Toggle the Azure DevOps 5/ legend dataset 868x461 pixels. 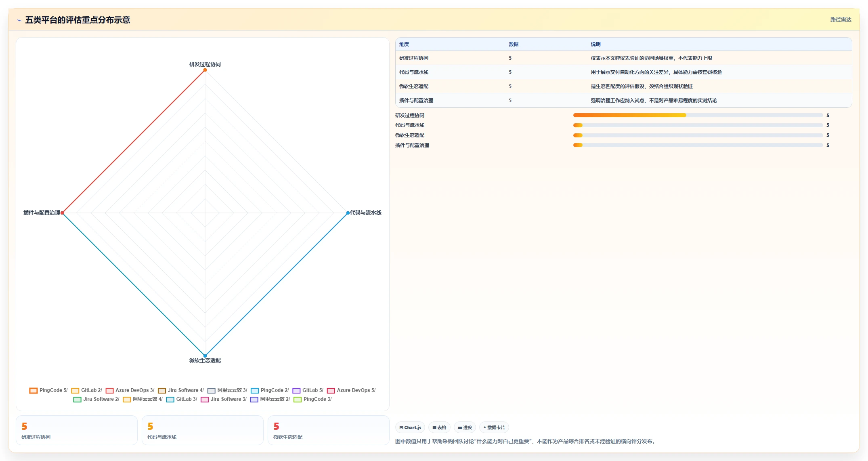(351, 390)
